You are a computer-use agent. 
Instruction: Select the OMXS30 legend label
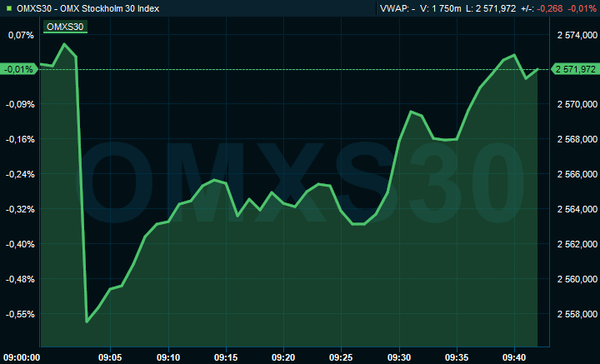[x=65, y=27]
